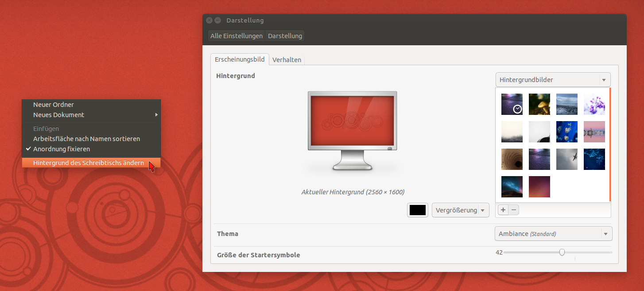Image resolution: width=644 pixels, height=291 pixels.
Task: Switch to the Verhalten tab
Action: [x=287, y=59]
